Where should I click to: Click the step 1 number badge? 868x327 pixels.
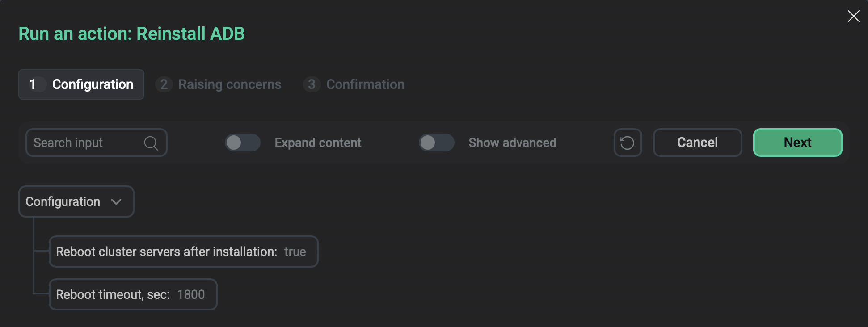(x=33, y=84)
